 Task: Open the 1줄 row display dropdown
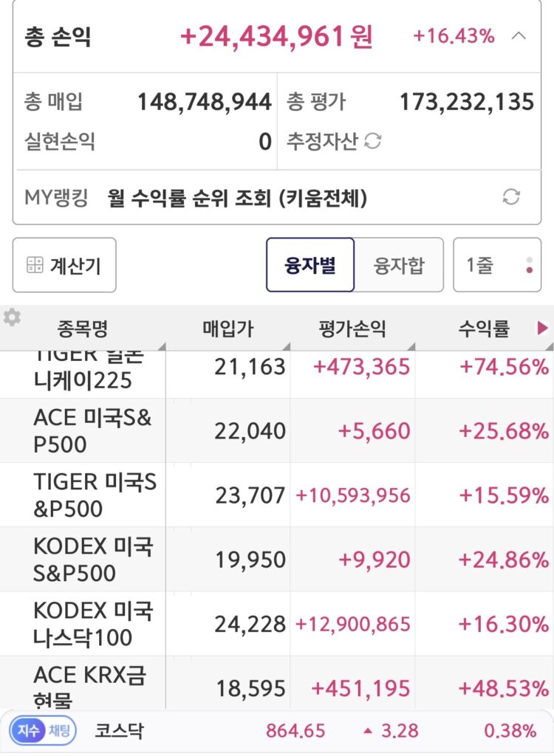tap(497, 265)
